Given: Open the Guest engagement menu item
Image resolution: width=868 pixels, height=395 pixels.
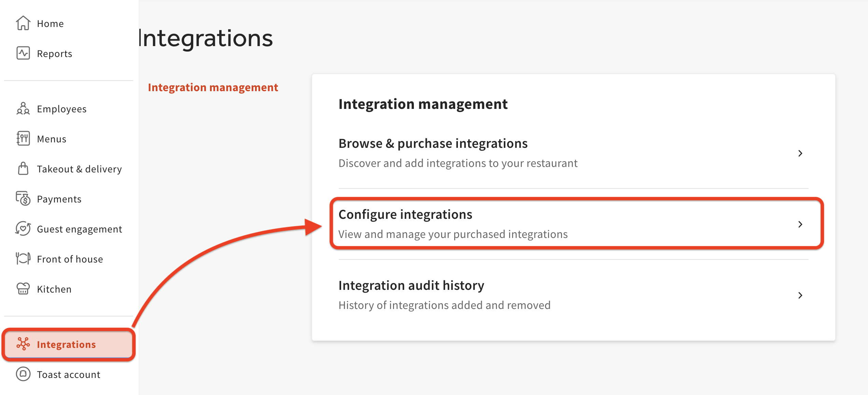Looking at the screenshot, I should 79,229.
